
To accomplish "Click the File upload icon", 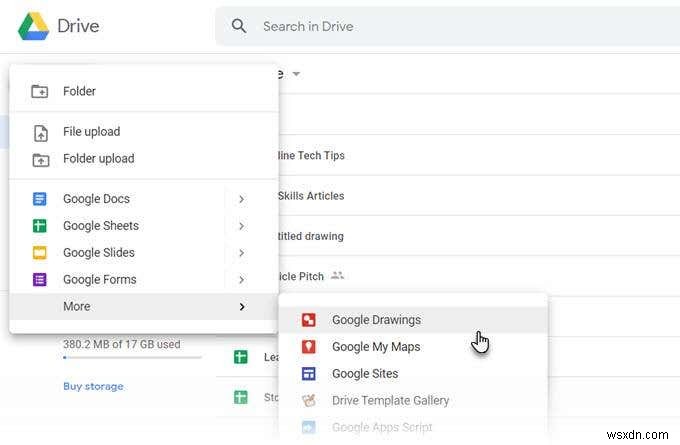I will point(41,133).
